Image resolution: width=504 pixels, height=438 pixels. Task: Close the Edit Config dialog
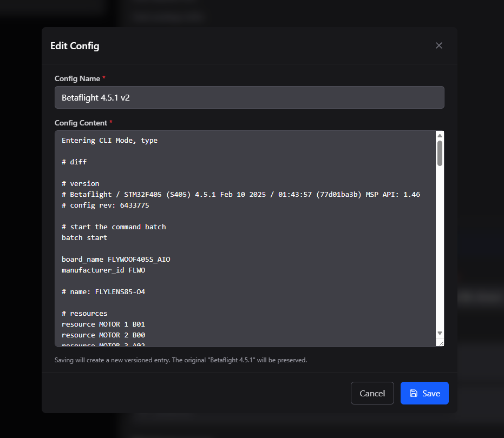tap(438, 45)
